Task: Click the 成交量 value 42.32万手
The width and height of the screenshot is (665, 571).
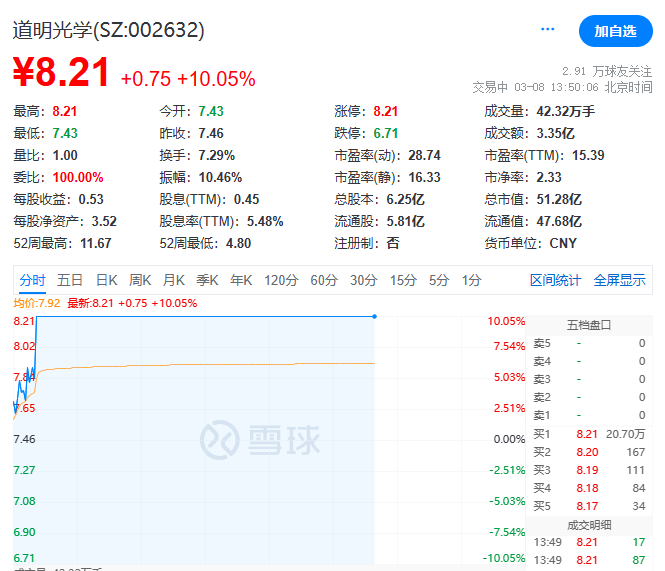Action: 566,112
